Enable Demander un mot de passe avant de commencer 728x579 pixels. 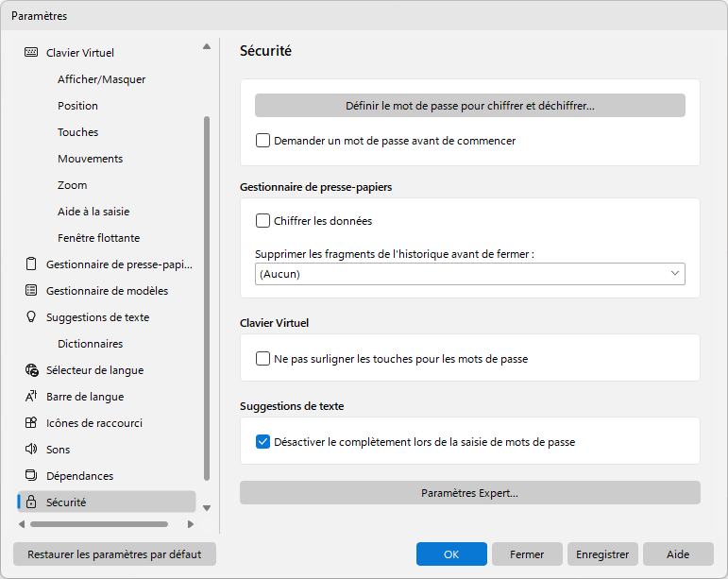(262, 140)
